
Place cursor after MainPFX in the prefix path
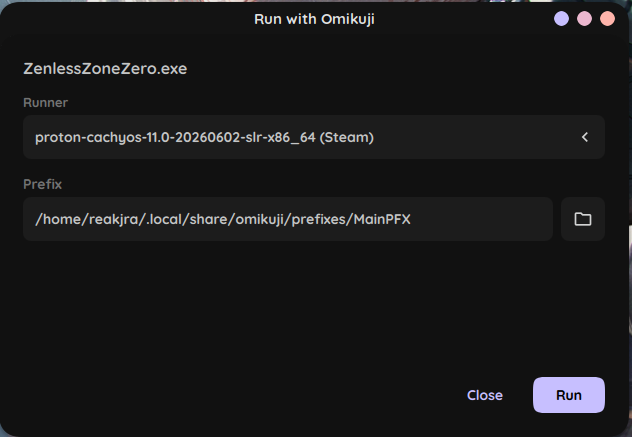point(412,219)
